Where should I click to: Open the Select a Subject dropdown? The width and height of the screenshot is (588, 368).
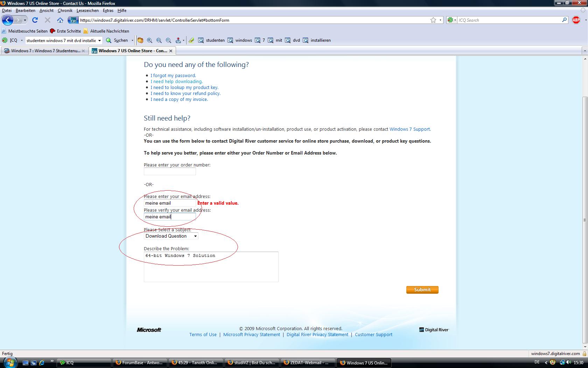(x=171, y=236)
